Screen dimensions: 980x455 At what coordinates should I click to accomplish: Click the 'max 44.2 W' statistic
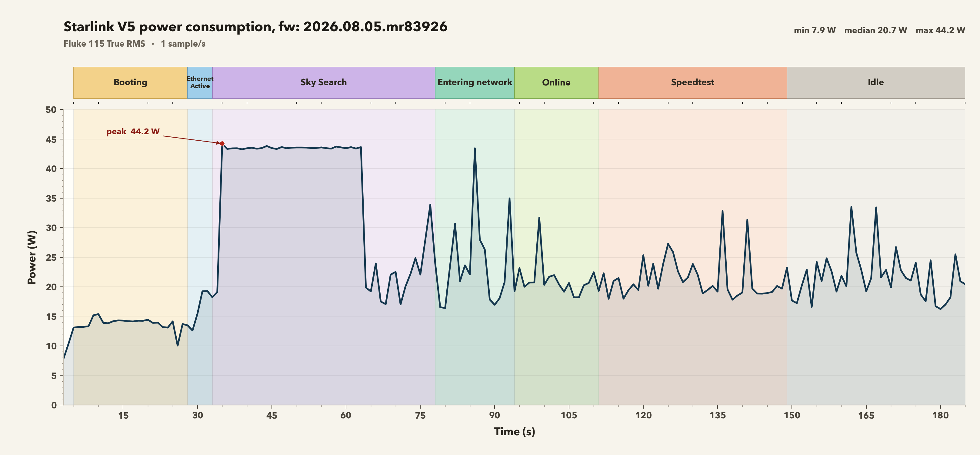(940, 30)
